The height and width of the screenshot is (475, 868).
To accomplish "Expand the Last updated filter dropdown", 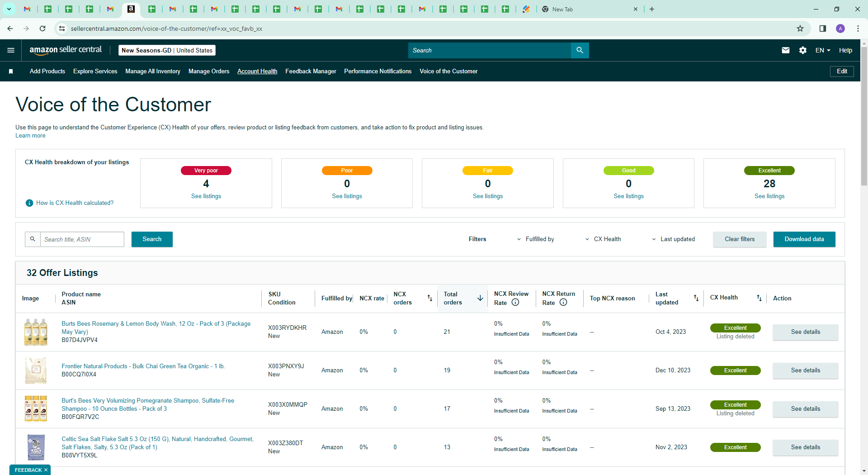I will 673,239.
